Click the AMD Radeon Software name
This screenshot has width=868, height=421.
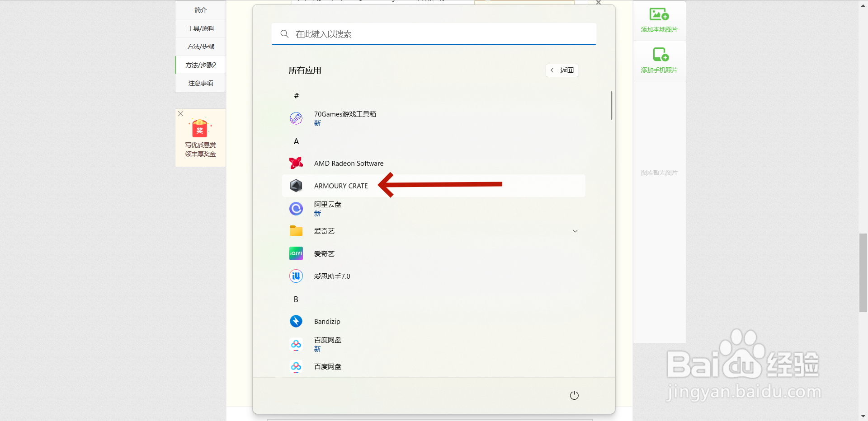pos(349,164)
